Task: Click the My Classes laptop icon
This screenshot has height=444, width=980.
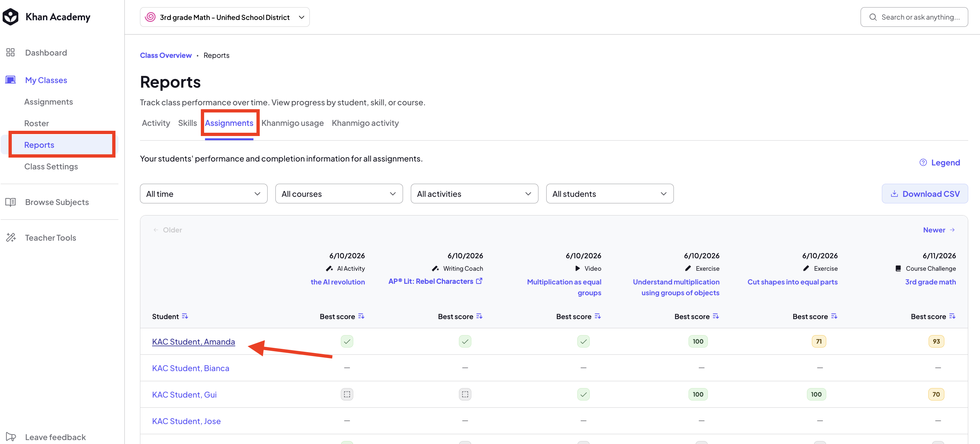Action: [x=10, y=80]
